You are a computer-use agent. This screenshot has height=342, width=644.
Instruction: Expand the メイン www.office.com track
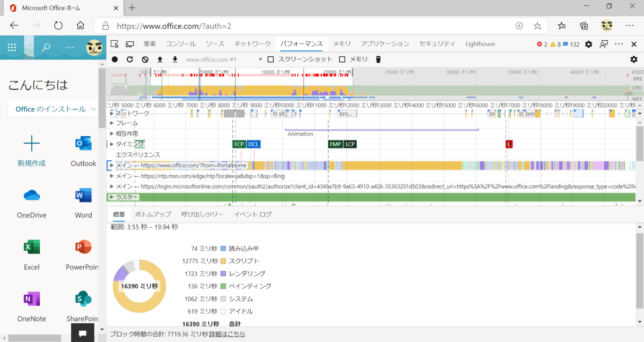(112, 166)
